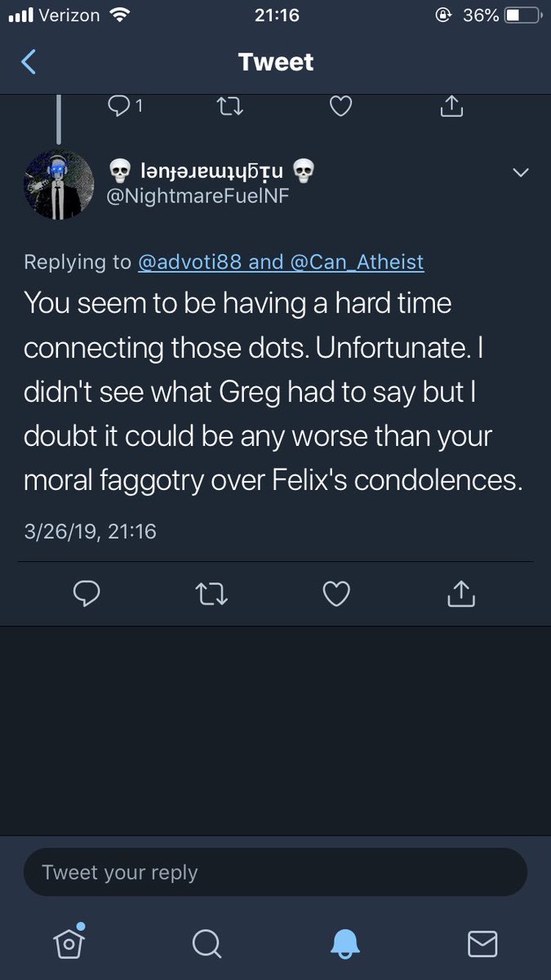The image size is (551, 980).
Task: Reply to the parent tweet above
Action: [120, 105]
